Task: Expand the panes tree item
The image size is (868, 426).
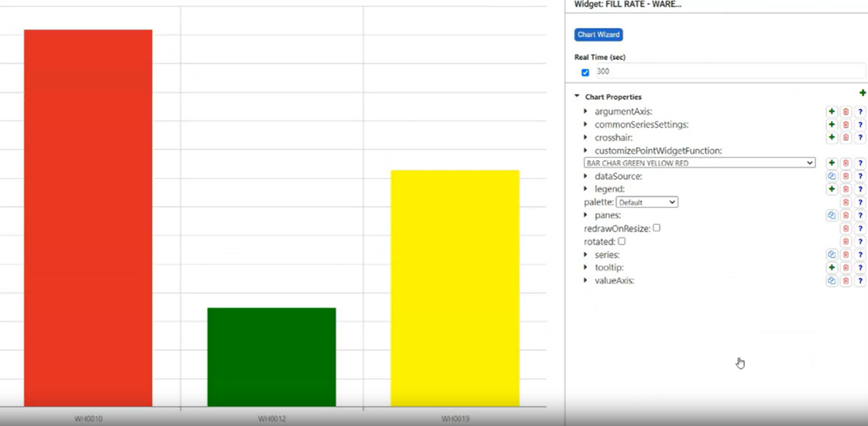Action: click(585, 215)
